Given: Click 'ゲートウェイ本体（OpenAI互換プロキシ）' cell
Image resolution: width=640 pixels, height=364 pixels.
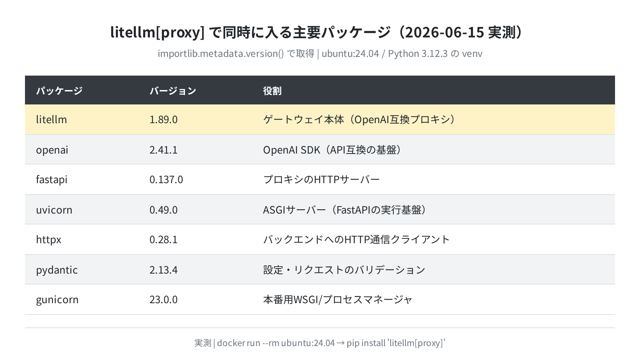Looking at the screenshot, I should [x=359, y=119].
